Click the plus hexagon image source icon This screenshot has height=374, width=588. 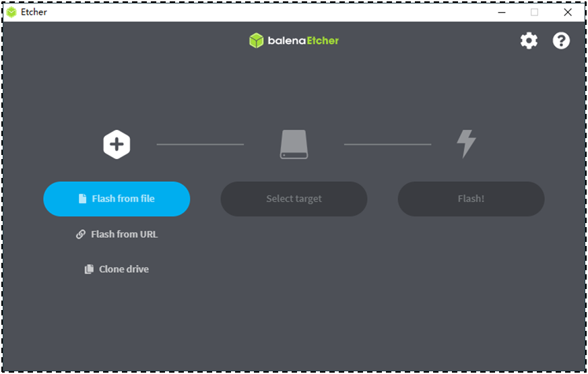pyautogui.click(x=117, y=144)
